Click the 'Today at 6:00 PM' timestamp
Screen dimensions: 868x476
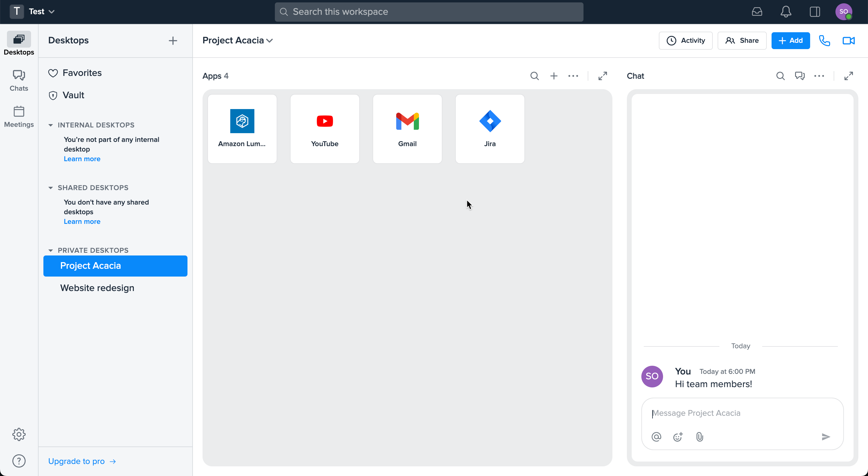click(x=727, y=371)
